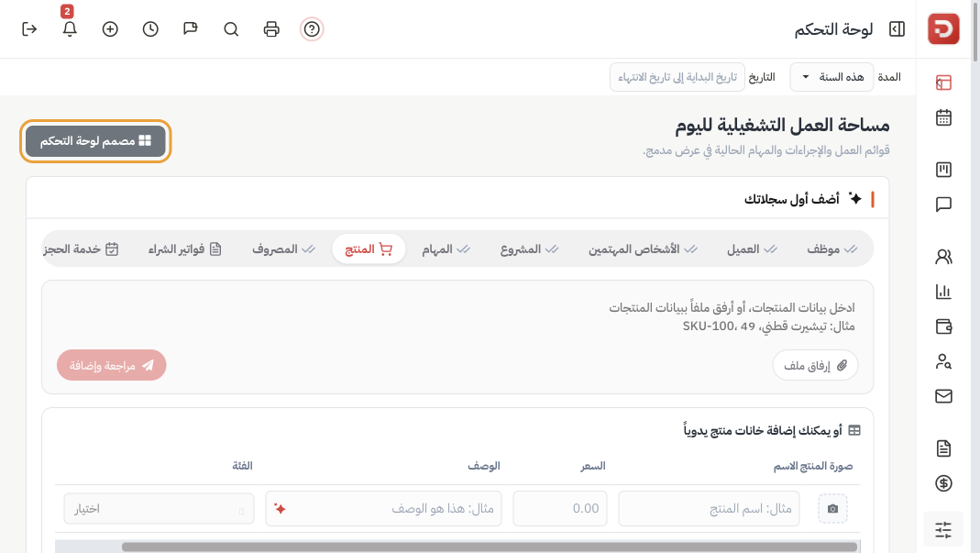Open bar chart reports icon in sidebar
Screen dimensions: 980x553
[943, 292]
